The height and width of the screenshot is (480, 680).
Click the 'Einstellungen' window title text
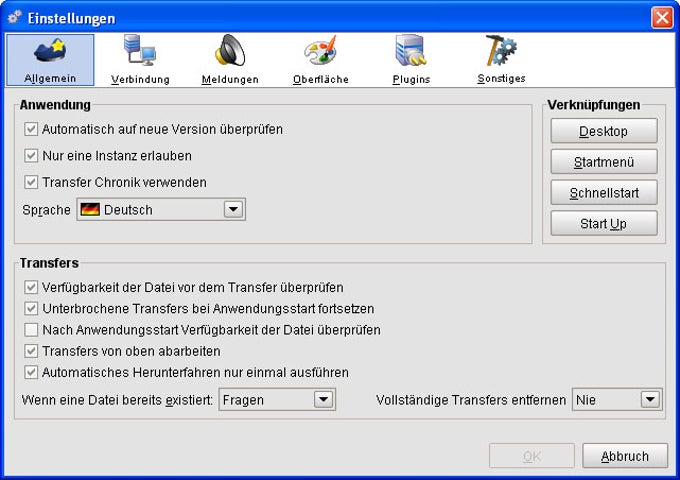coord(72,18)
